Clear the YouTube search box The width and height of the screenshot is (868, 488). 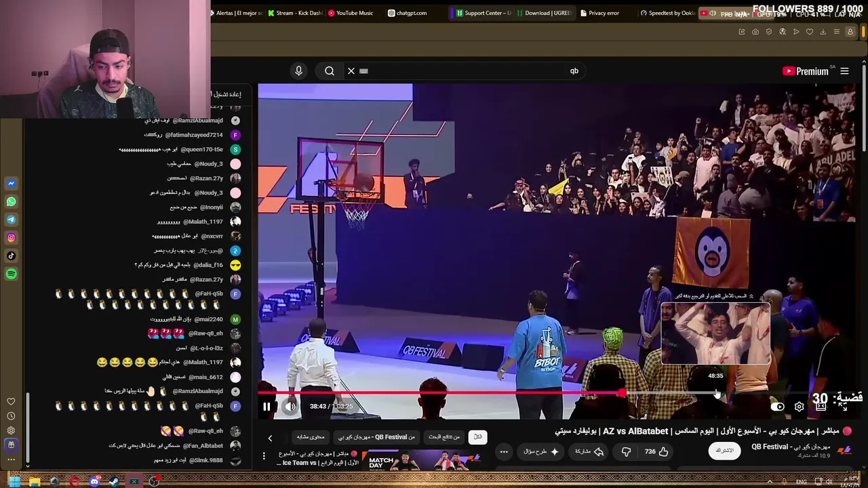click(x=351, y=71)
